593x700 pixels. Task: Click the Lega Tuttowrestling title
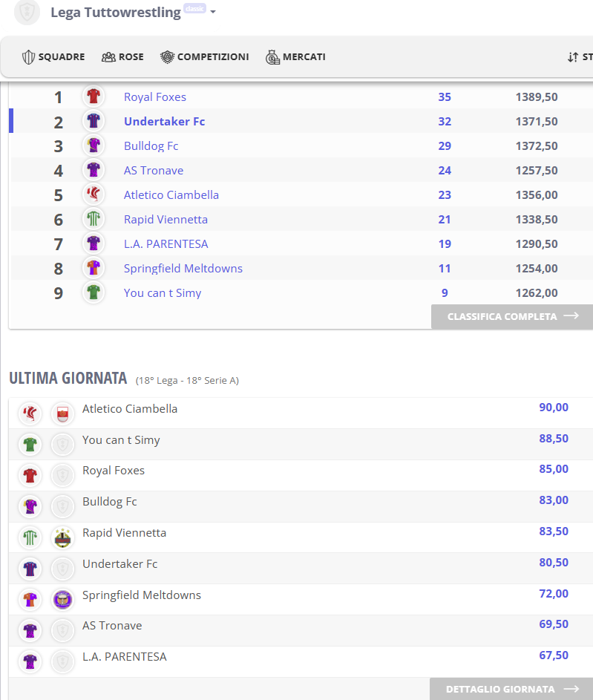(x=116, y=13)
